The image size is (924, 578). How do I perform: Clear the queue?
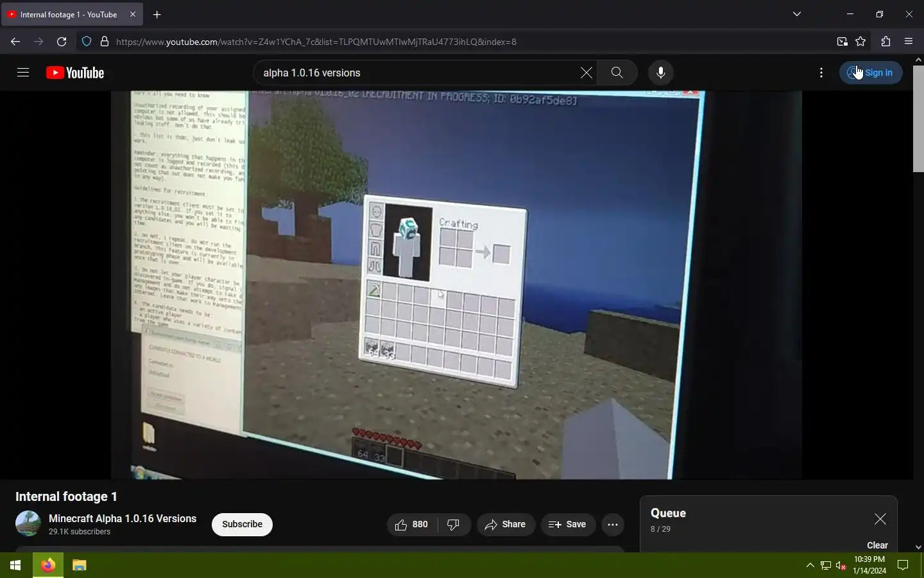coord(877,545)
